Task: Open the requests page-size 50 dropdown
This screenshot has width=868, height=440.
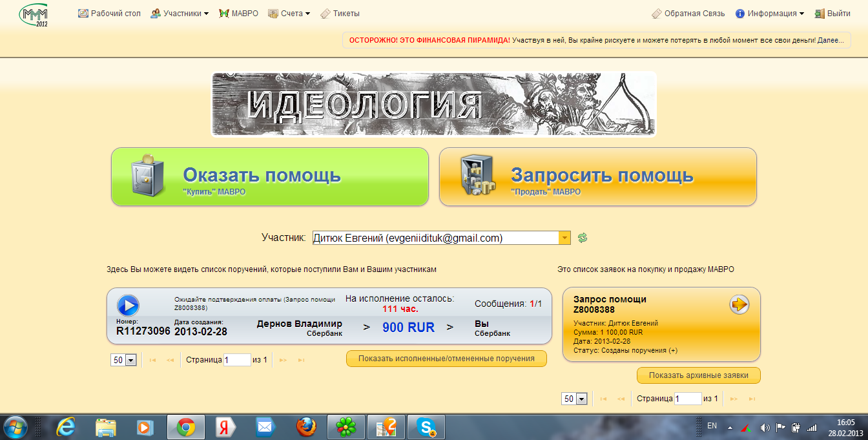Action: (575, 399)
